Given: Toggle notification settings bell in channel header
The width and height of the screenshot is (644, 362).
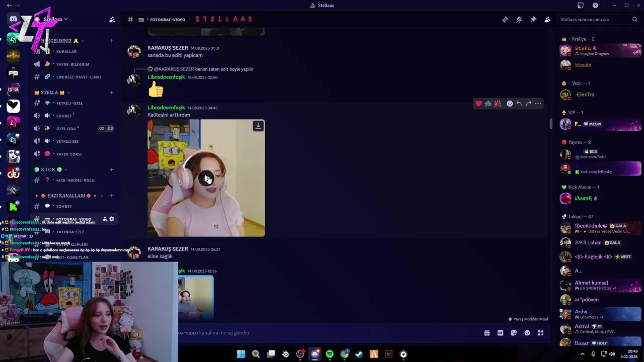Looking at the screenshot, I should click(519, 20).
